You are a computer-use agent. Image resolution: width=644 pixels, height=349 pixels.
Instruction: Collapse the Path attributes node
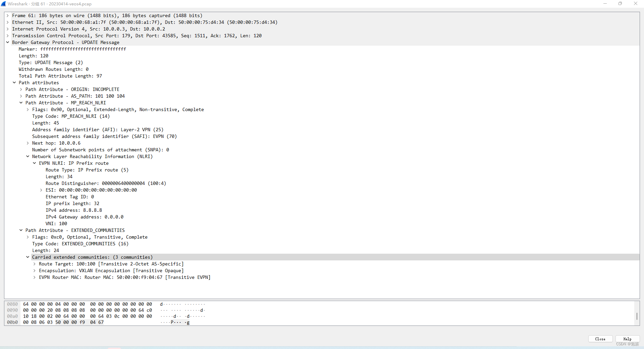[14, 83]
